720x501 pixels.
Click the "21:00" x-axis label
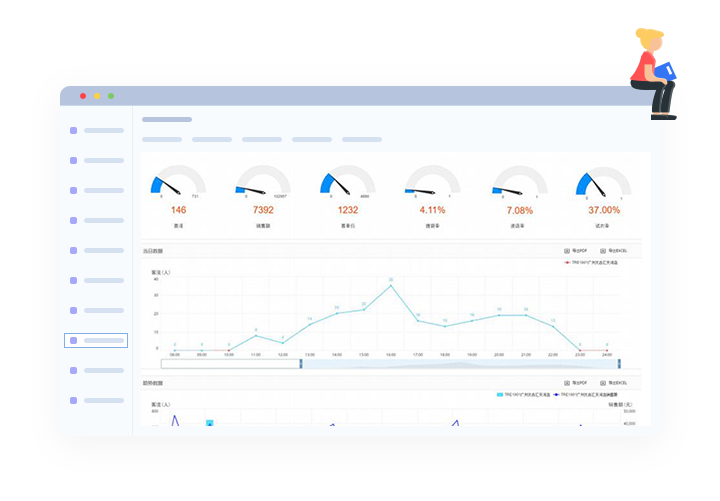[x=526, y=355]
